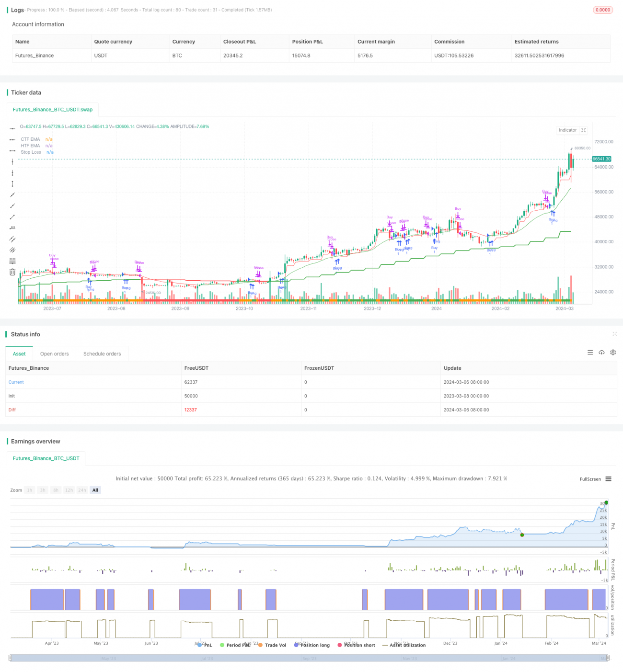Select the Futures_Binance_BTC_USDT:swap ticker tab
Viewport: 623px width, 672px height.
pos(53,109)
